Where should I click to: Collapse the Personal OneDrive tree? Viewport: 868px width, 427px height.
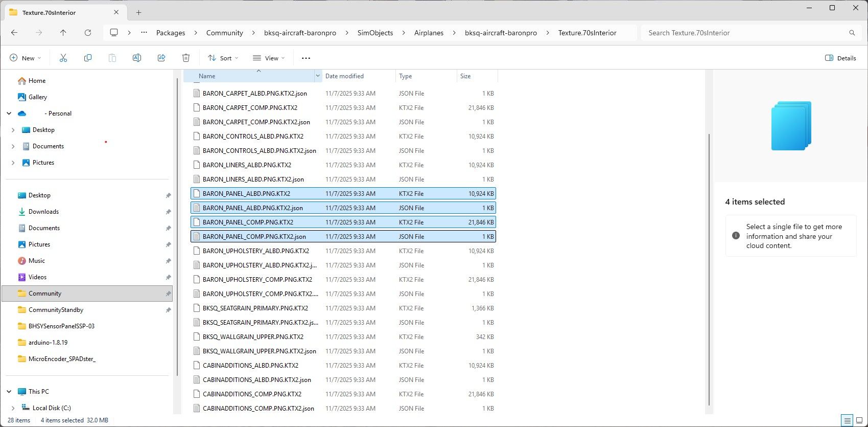(9, 114)
